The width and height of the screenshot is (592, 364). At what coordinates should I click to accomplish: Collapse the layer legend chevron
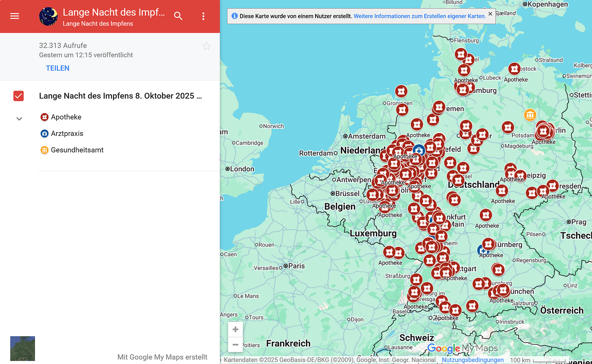pyautogui.click(x=19, y=119)
